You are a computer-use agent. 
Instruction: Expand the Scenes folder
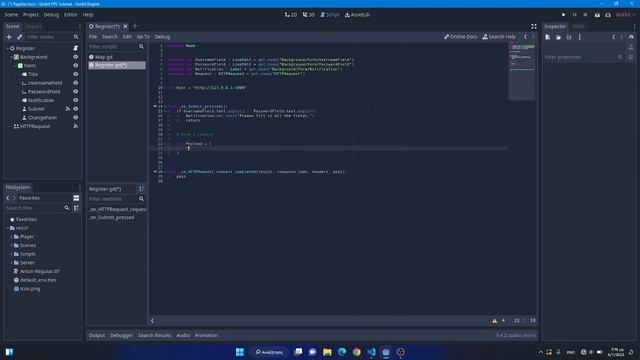(x=11, y=245)
